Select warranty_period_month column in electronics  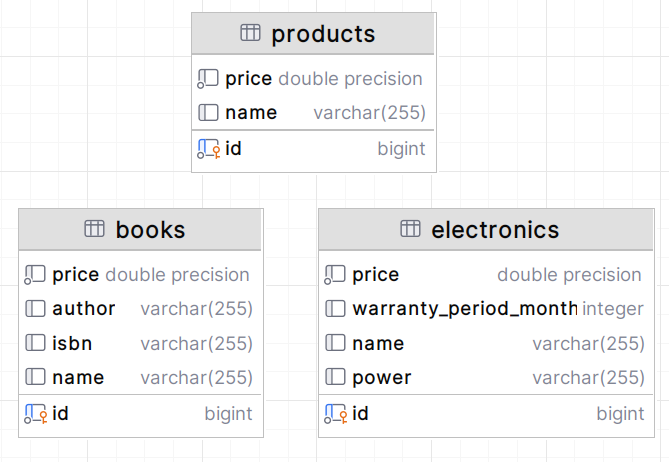[465, 309]
